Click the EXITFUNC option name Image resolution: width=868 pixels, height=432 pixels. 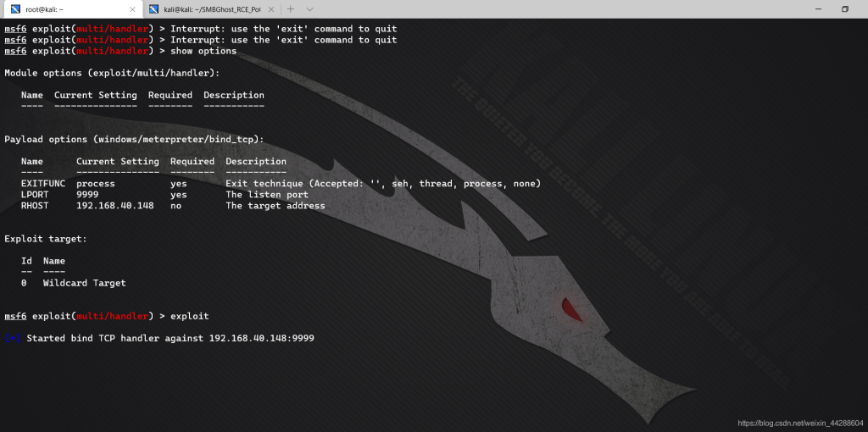coord(43,184)
